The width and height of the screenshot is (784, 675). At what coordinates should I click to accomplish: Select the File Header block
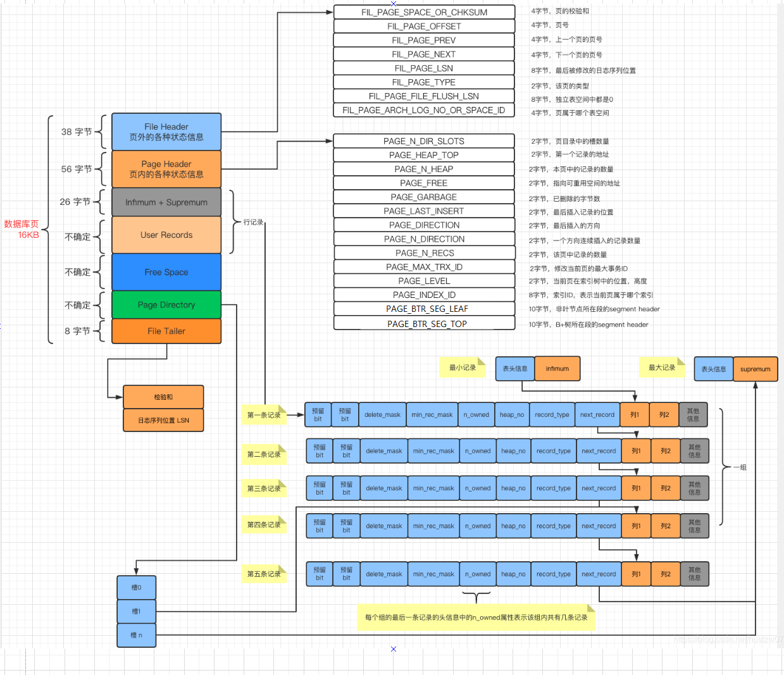click(166, 132)
